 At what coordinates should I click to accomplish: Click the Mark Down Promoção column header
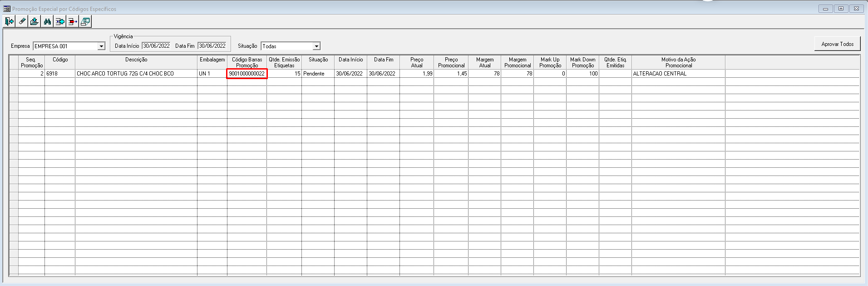(x=583, y=62)
